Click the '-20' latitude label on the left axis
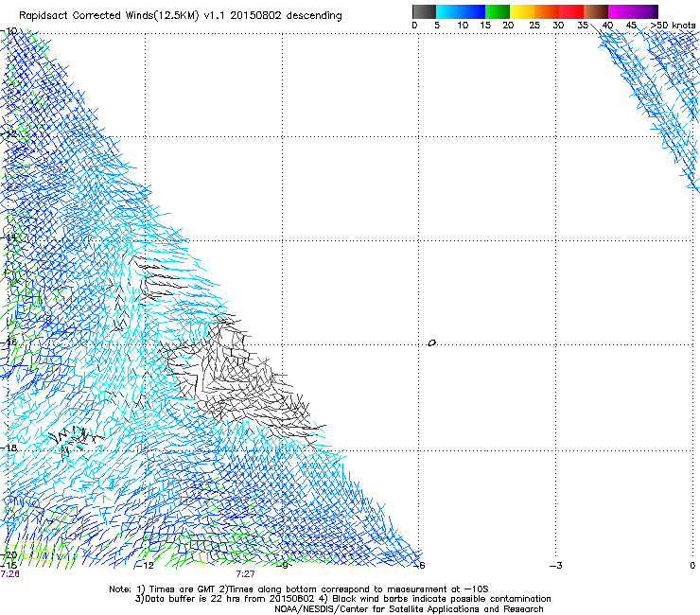 point(9,555)
